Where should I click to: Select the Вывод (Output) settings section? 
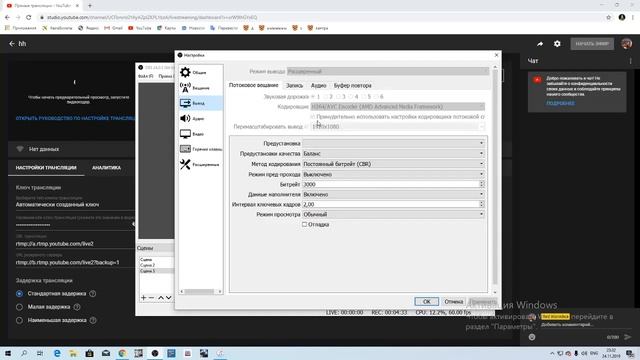click(200, 103)
